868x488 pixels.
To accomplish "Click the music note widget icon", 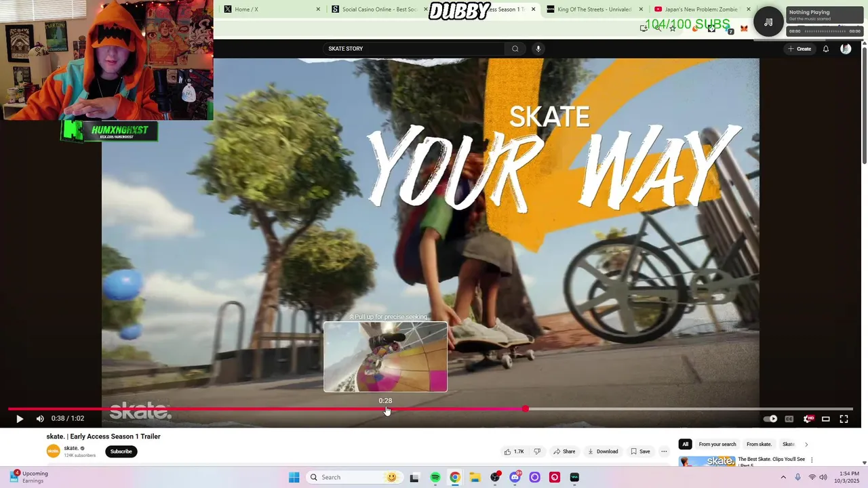I will [768, 22].
